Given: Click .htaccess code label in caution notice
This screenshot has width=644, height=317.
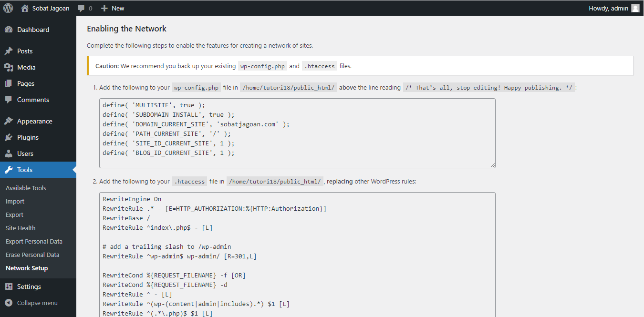Looking at the screenshot, I should pyautogui.click(x=320, y=66).
